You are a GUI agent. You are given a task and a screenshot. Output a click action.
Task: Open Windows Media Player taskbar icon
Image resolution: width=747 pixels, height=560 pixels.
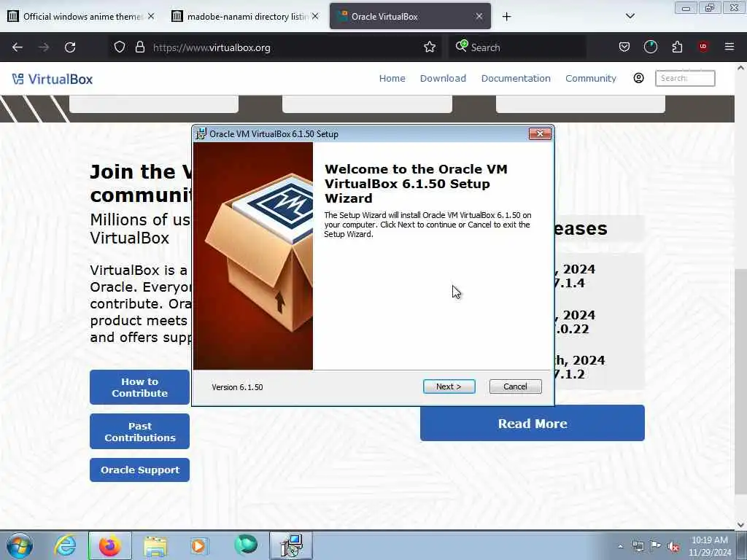(199, 545)
